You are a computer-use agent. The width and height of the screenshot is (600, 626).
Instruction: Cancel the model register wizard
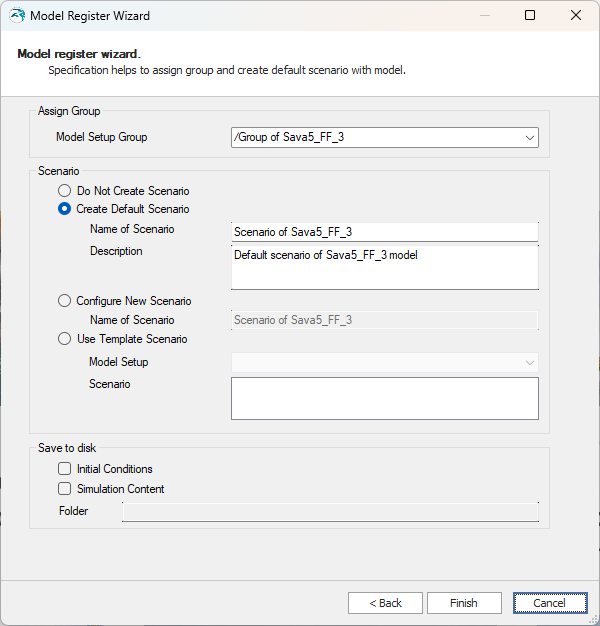pos(550,603)
